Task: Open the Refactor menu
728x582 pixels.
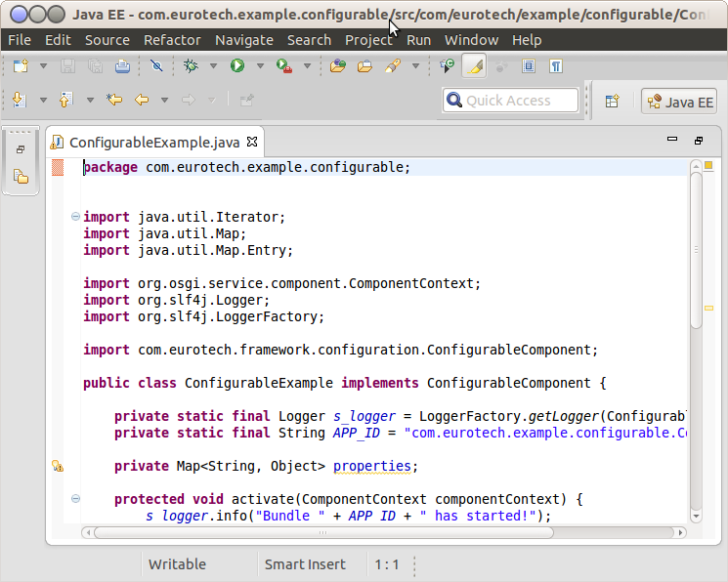Action: pos(172,40)
